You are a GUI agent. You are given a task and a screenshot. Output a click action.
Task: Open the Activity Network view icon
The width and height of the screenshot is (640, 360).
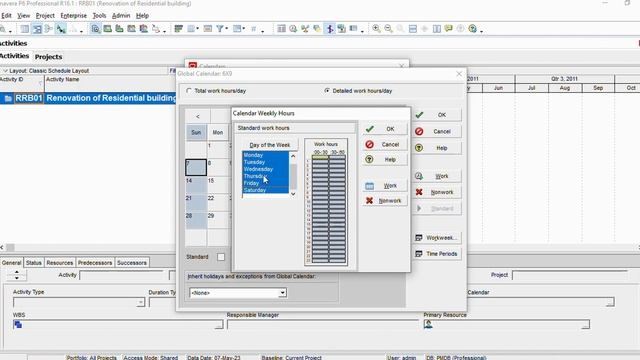click(49, 29)
